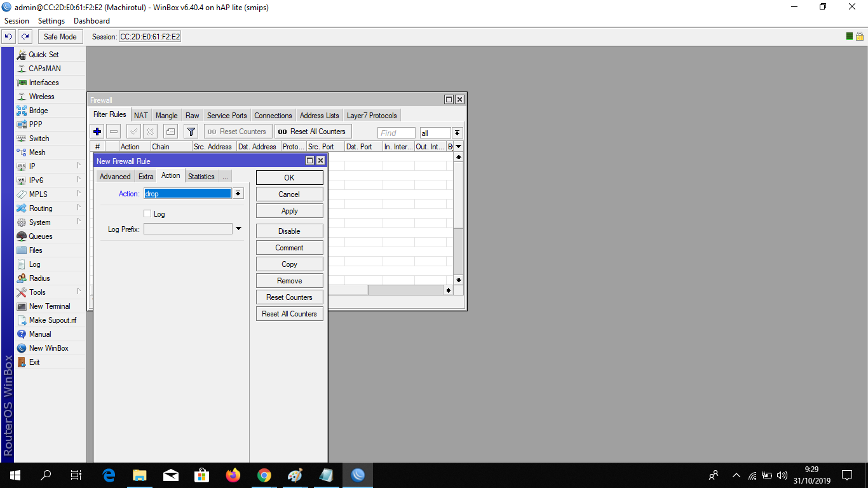Open the Settings menu
Viewport: 868px width, 488px height.
point(51,21)
